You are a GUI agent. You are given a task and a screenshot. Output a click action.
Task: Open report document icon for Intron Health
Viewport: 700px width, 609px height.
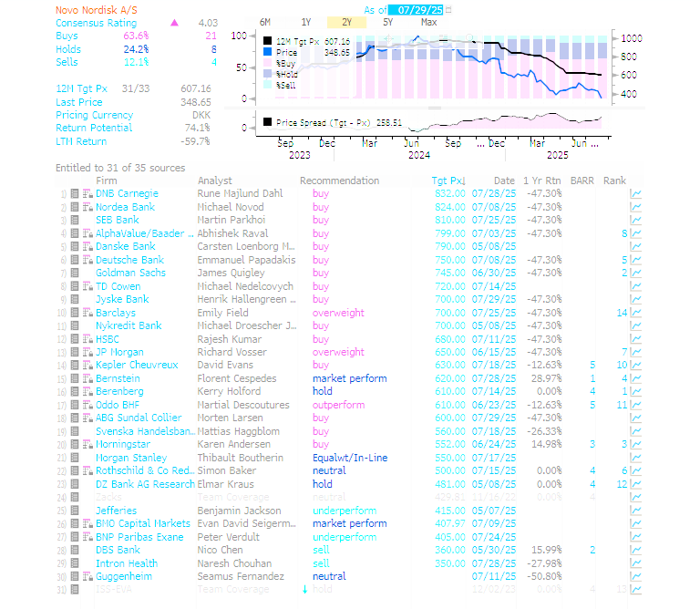coord(75,563)
